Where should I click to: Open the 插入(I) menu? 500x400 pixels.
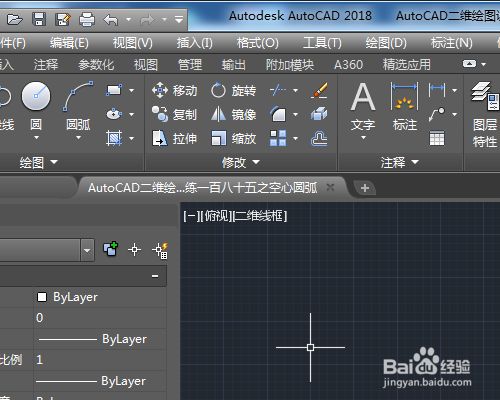195,43
